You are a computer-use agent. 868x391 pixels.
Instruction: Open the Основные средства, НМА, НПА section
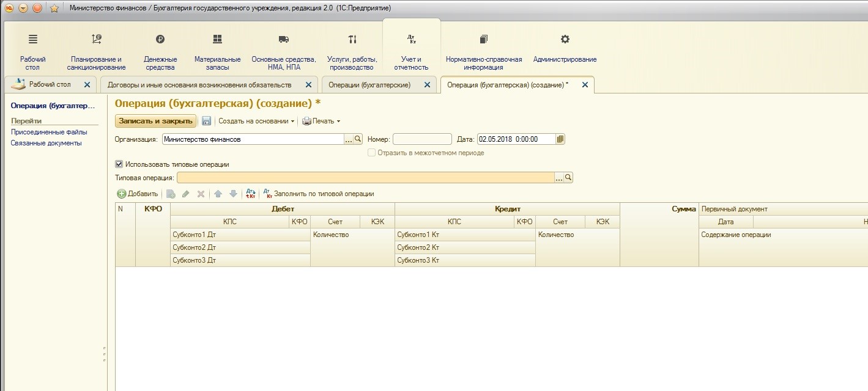pyautogui.click(x=284, y=51)
